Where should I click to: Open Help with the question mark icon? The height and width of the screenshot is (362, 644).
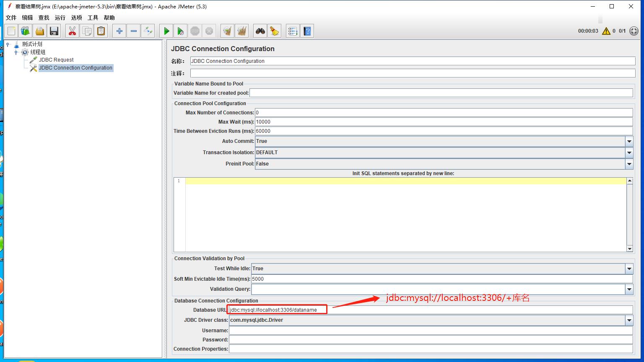307,31
